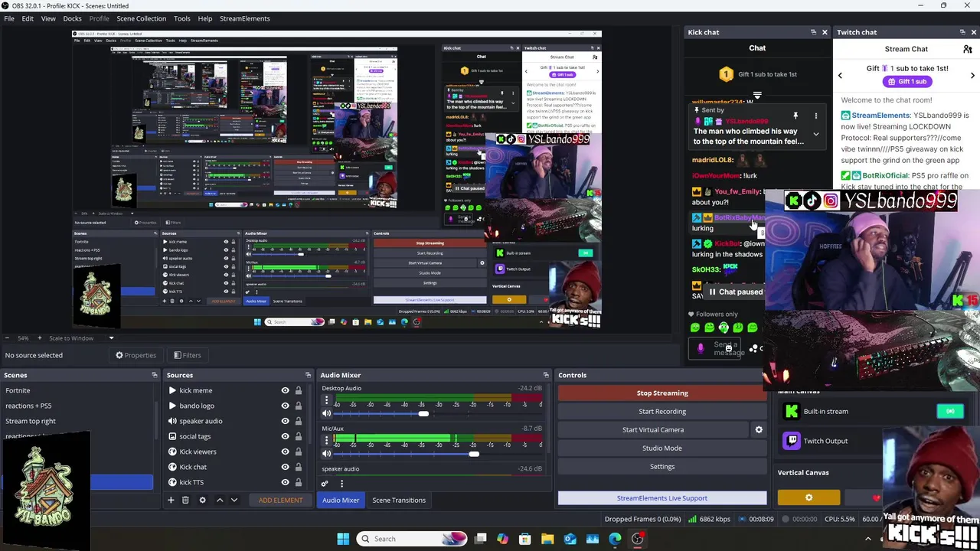Screen dimensions: 980x551
Task: Click the Gift 1 sub Twitch button
Action: tap(906, 81)
